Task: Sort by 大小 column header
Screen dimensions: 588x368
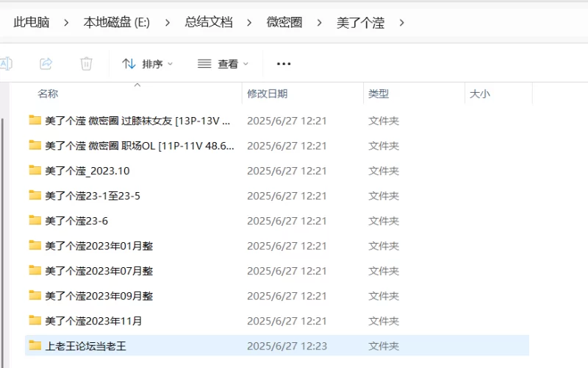Action: 480,93
